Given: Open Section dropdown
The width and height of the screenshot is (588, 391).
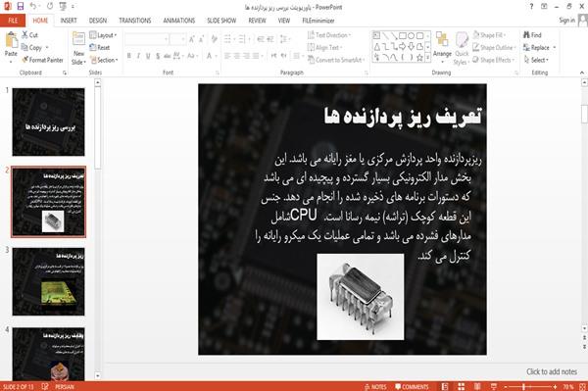Looking at the screenshot, I should point(104,60).
